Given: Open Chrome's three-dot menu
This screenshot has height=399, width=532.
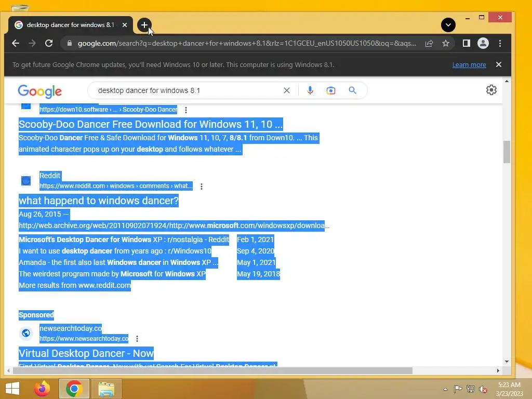Looking at the screenshot, I should pyautogui.click(x=500, y=43).
